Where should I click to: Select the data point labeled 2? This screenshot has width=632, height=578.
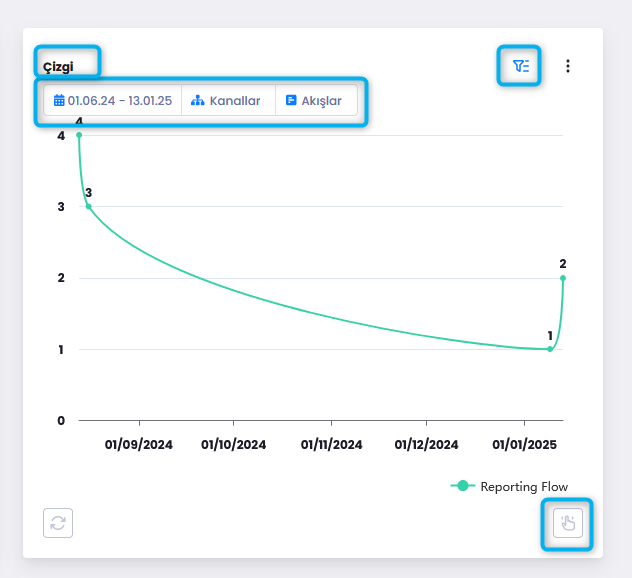click(563, 278)
